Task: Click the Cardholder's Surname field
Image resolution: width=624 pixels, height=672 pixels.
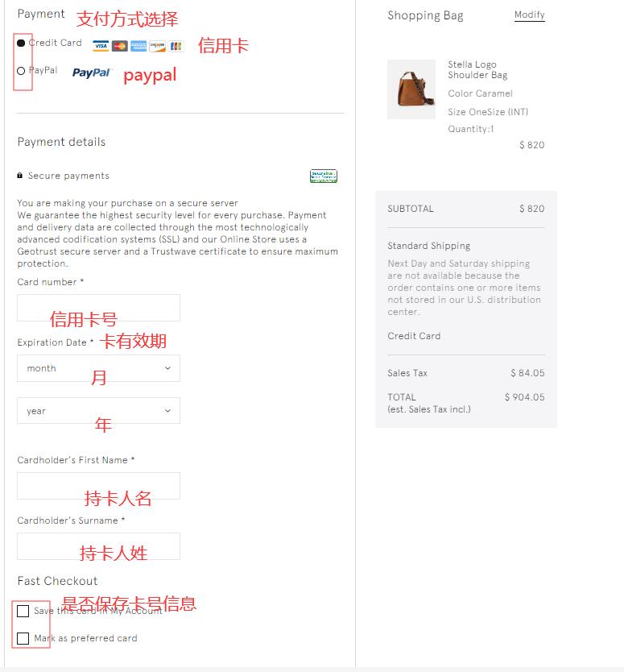Action: (x=98, y=546)
